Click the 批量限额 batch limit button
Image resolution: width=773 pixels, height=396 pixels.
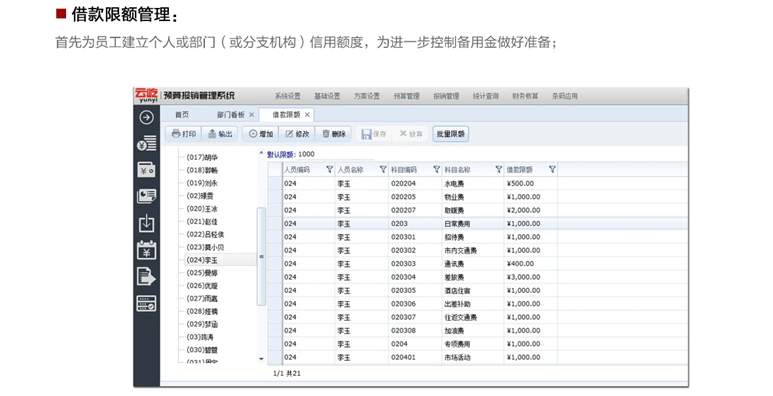point(451,134)
